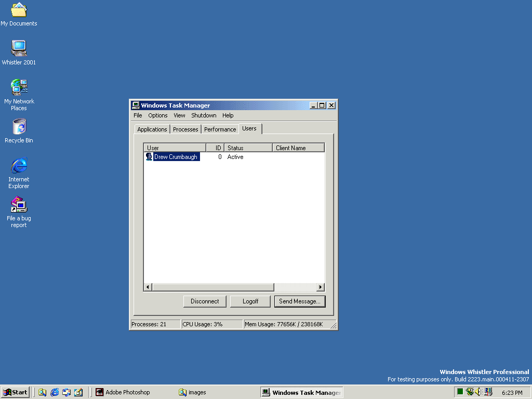Select the Drew Crumbaugh user row
Viewport: 532px width, 399px height.
(176, 157)
